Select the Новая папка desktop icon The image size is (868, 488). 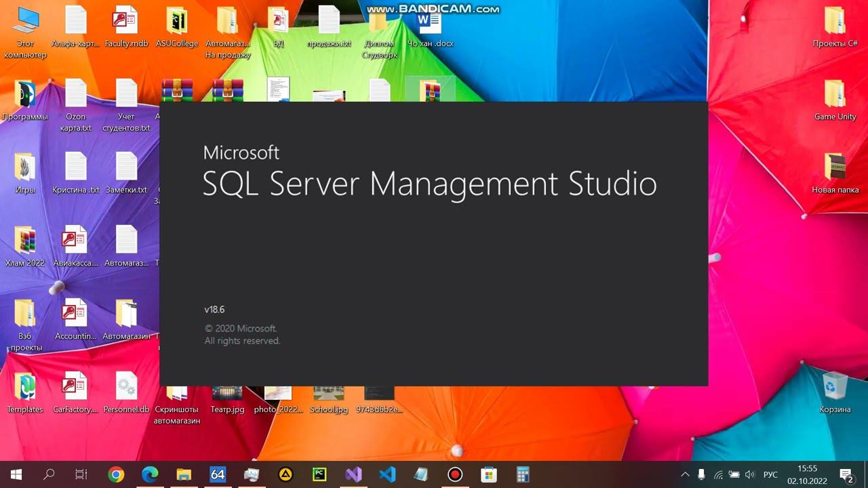tap(835, 174)
